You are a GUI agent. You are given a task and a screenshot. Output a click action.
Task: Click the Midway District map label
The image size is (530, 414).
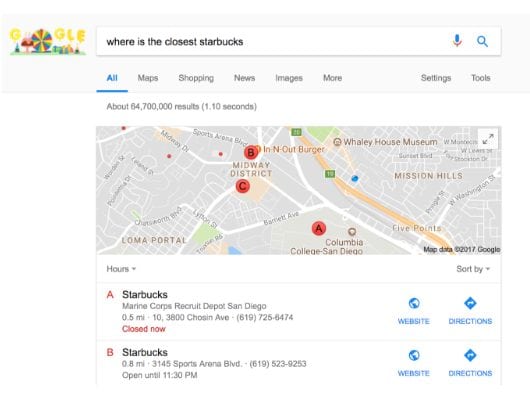pyautogui.click(x=251, y=169)
